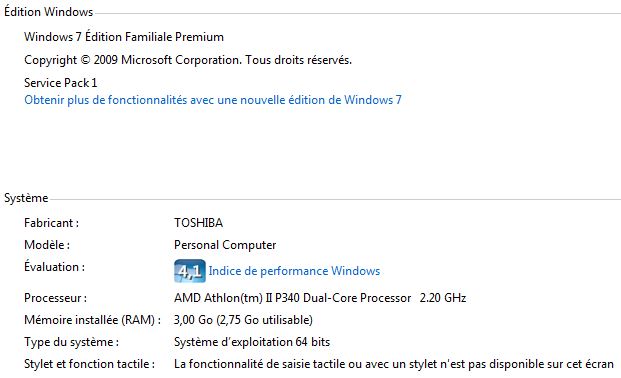
Task: Select the Windows 7 Édition Familiale Premium text
Action: click(124, 37)
